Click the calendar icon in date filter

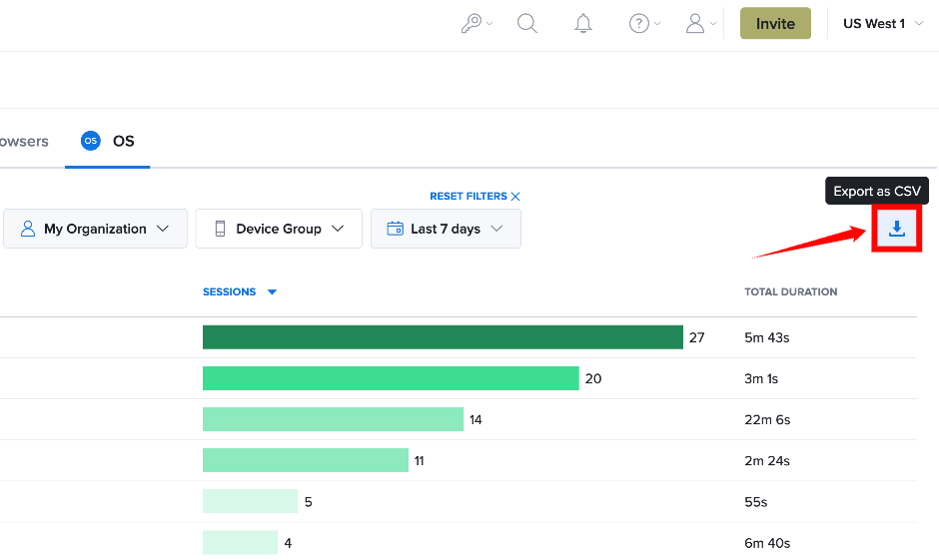pyautogui.click(x=396, y=229)
